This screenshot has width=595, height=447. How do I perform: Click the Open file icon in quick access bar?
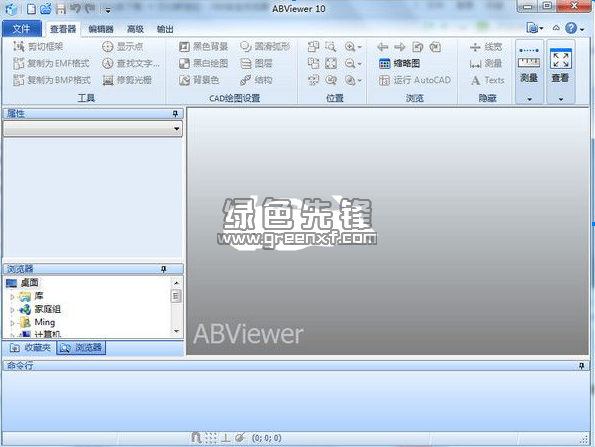pyautogui.click(x=46, y=8)
